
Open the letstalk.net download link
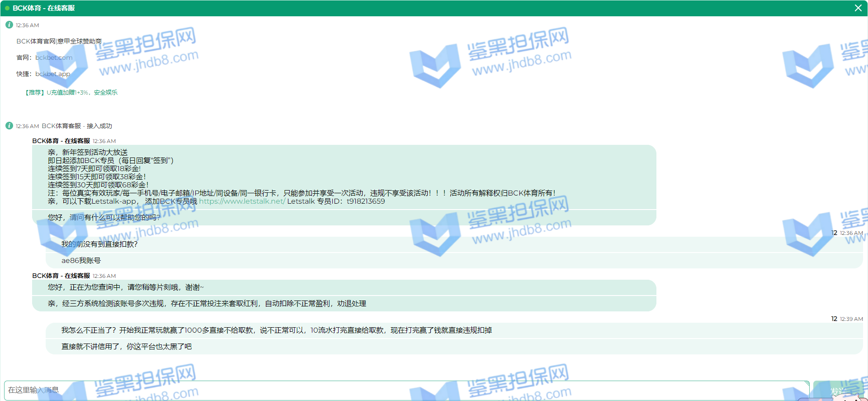[242, 201]
